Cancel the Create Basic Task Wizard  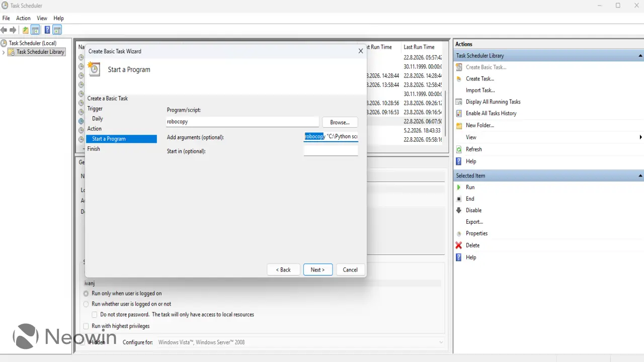(x=350, y=269)
